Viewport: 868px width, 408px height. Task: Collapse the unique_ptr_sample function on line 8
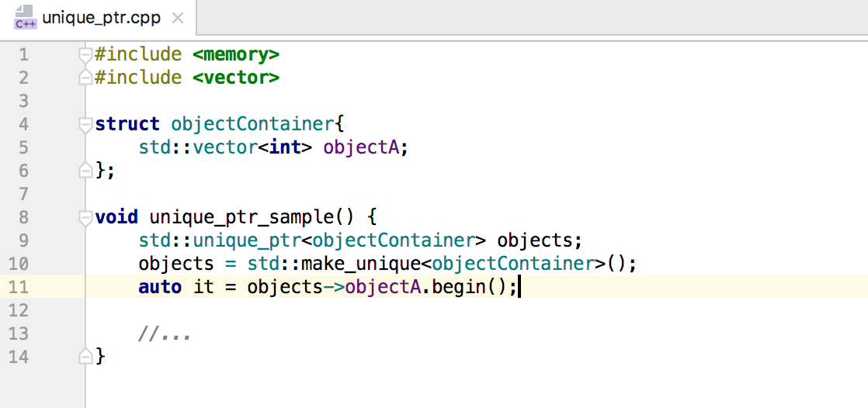pyautogui.click(x=85, y=217)
